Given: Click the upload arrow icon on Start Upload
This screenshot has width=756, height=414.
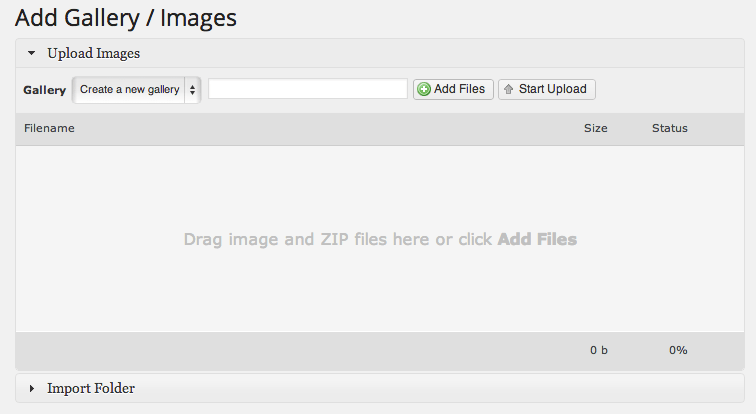Looking at the screenshot, I should coord(508,90).
